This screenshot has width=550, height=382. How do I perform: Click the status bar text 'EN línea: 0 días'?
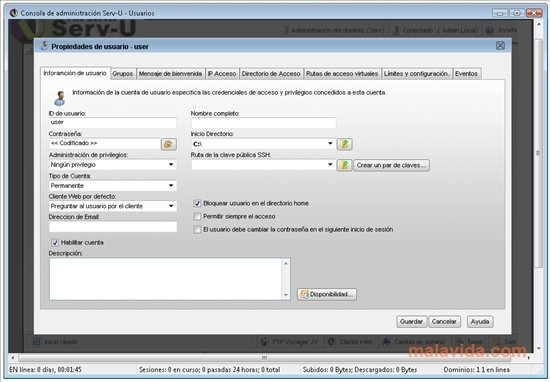click(x=46, y=369)
